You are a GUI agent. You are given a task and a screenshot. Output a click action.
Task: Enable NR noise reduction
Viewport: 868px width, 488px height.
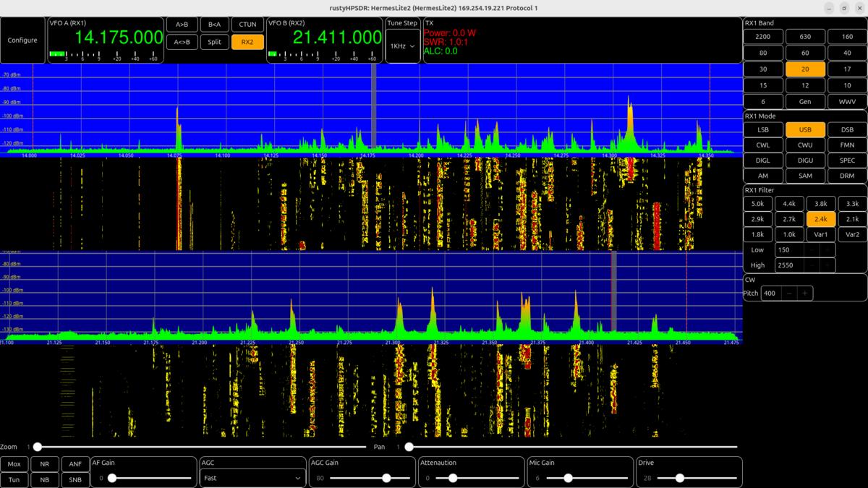45,463
